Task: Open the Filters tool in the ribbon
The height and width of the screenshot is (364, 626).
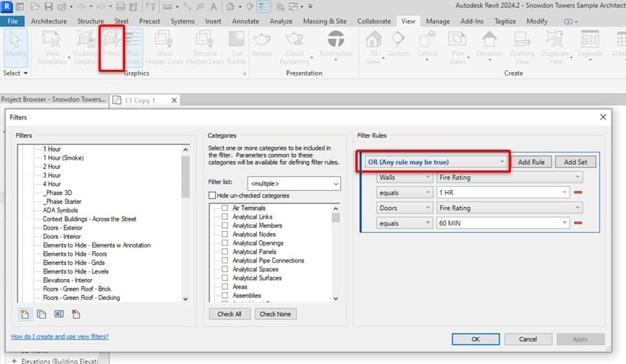Action: coord(112,48)
